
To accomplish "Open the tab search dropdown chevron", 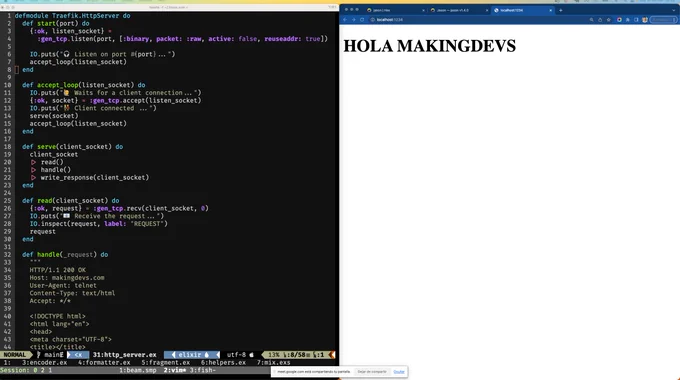I will click(673, 10).
